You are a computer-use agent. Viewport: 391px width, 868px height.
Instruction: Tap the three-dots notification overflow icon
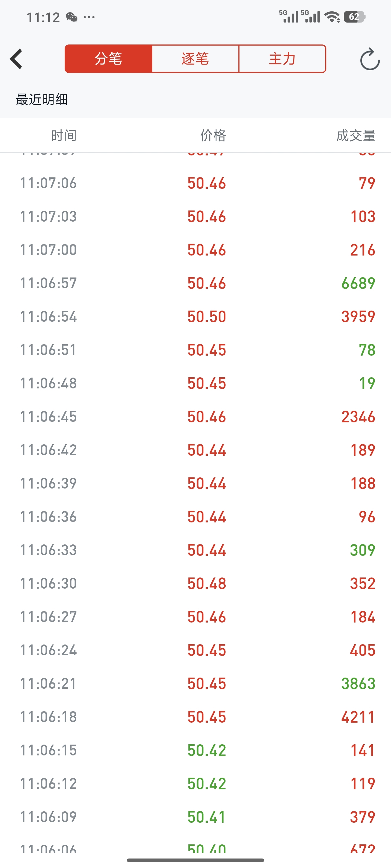click(89, 17)
